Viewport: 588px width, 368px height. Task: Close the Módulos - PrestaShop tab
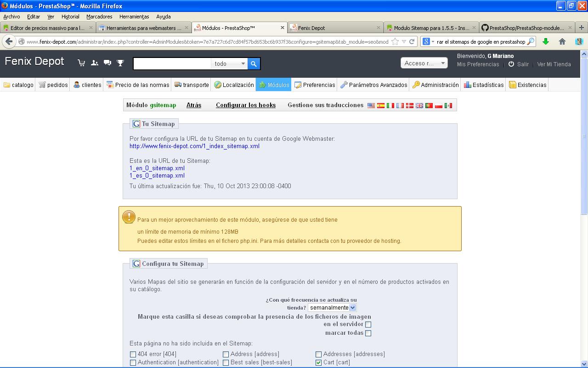point(283,28)
